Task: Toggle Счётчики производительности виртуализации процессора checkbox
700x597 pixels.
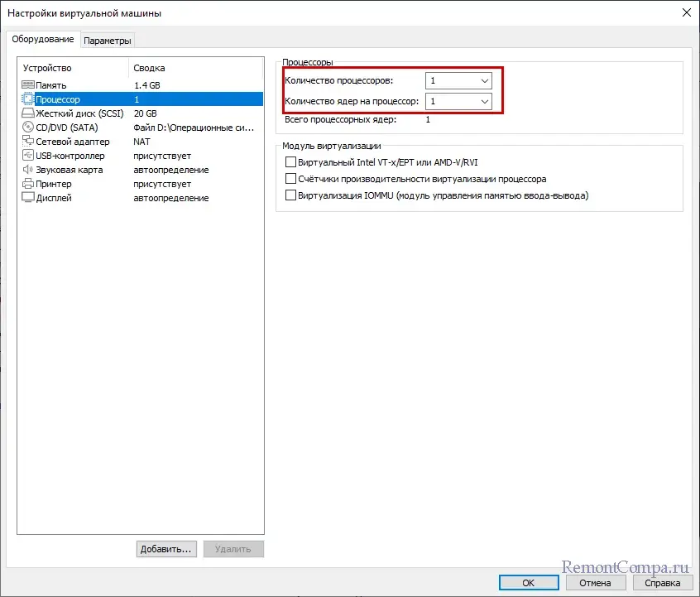Action: (x=290, y=179)
